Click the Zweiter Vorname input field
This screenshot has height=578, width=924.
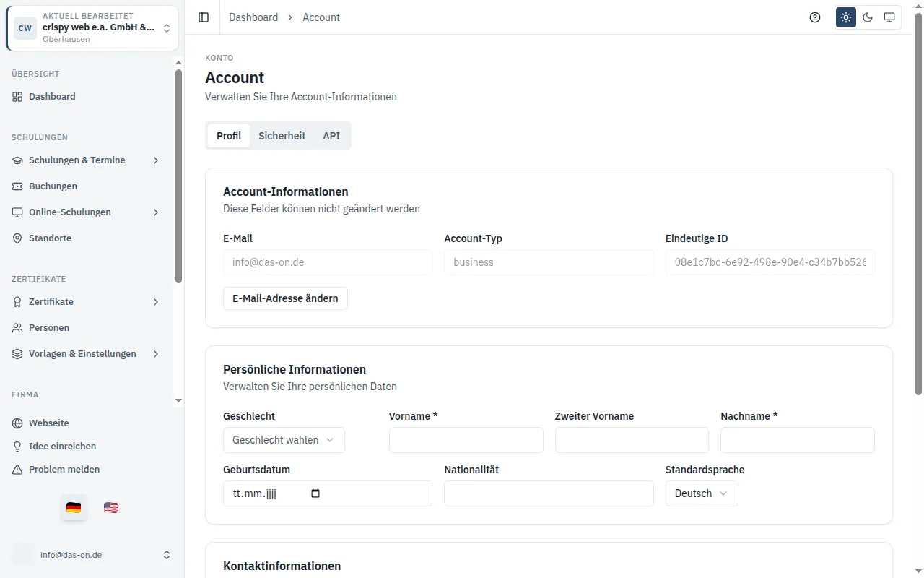click(x=632, y=440)
